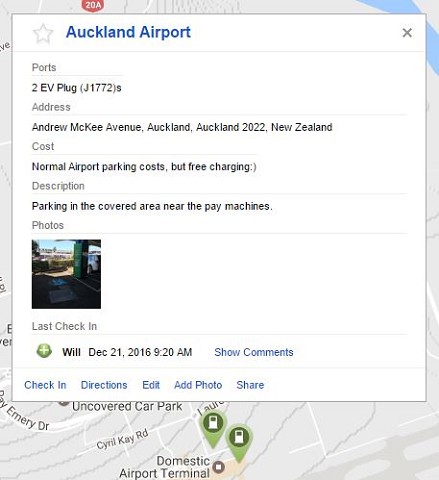The image size is (439, 480).
Task: Click the Domestic Airport Terminal map marker
Action: tap(219, 467)
